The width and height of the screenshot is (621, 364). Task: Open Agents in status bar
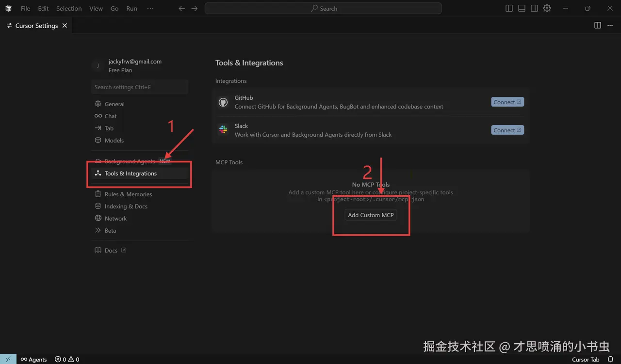pyautogui.click(x=33, y=360)
